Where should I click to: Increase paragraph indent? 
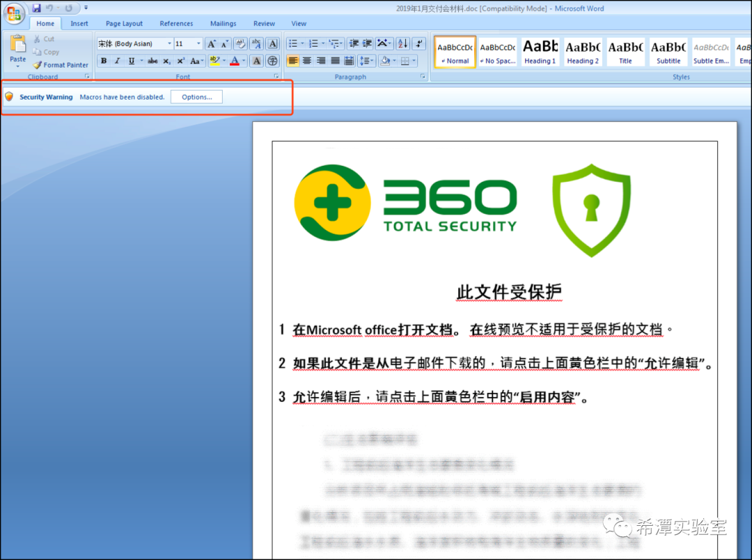[x=367, y=44]
